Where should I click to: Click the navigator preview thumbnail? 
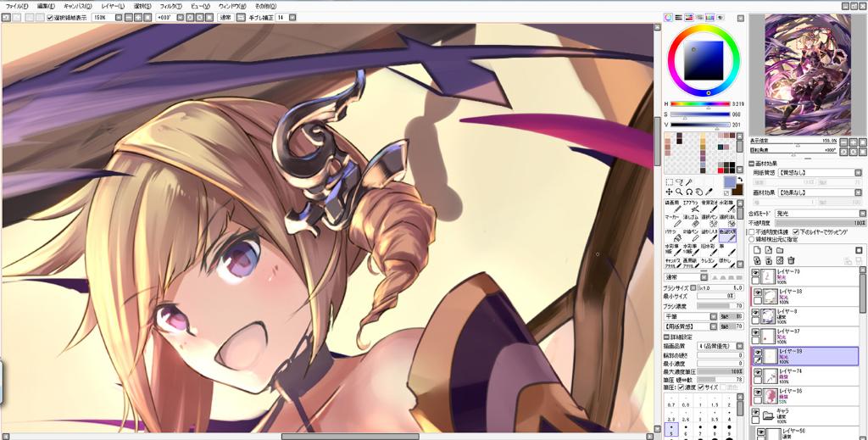click(808, 74)
